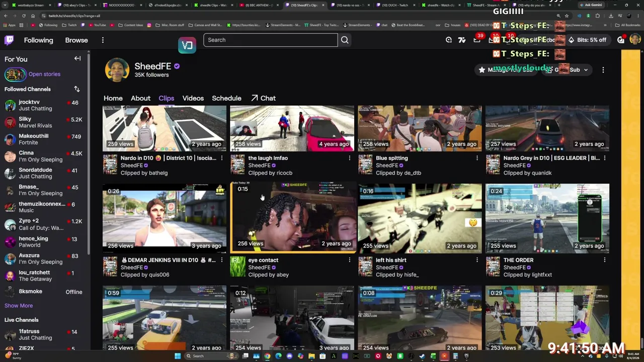
Task: Click the search magnifier button
Action: [345, 40]
